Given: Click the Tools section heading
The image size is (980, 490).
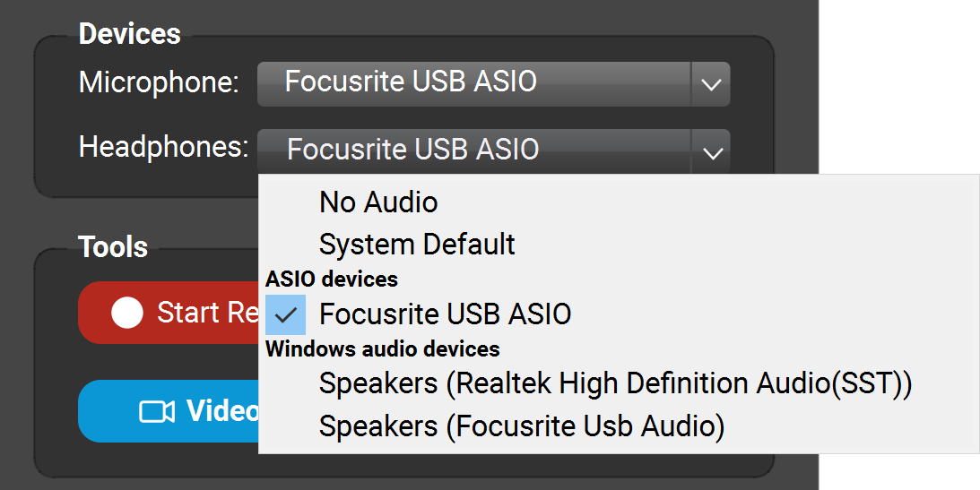Looking at the screenshot, I should pyautogui.click(x=113, y=246).
